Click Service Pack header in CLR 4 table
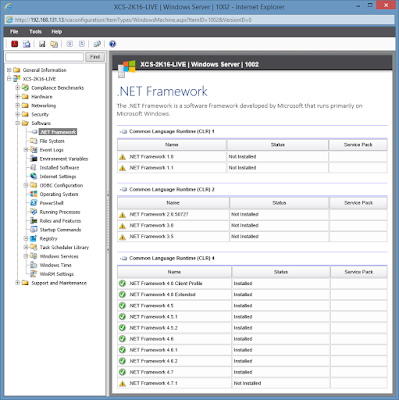This screenshot has width=399, height=400. click(359, 272)
